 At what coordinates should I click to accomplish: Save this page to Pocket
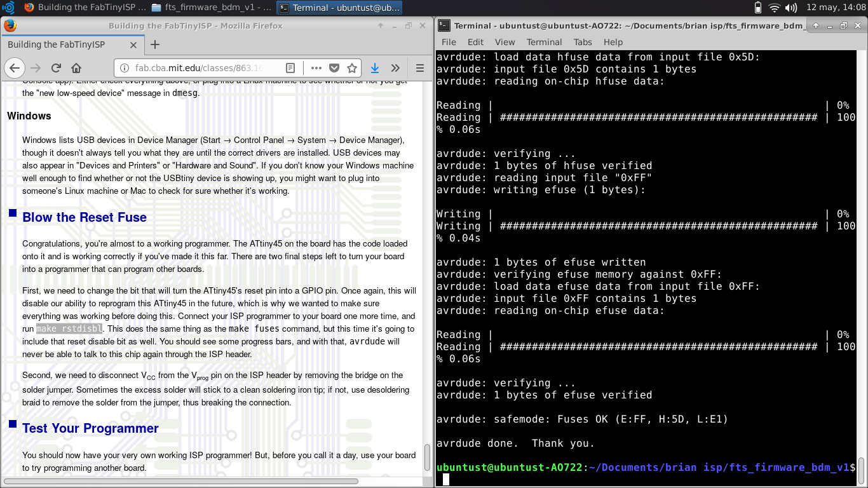pyautogui.click(x=334, y=68)
